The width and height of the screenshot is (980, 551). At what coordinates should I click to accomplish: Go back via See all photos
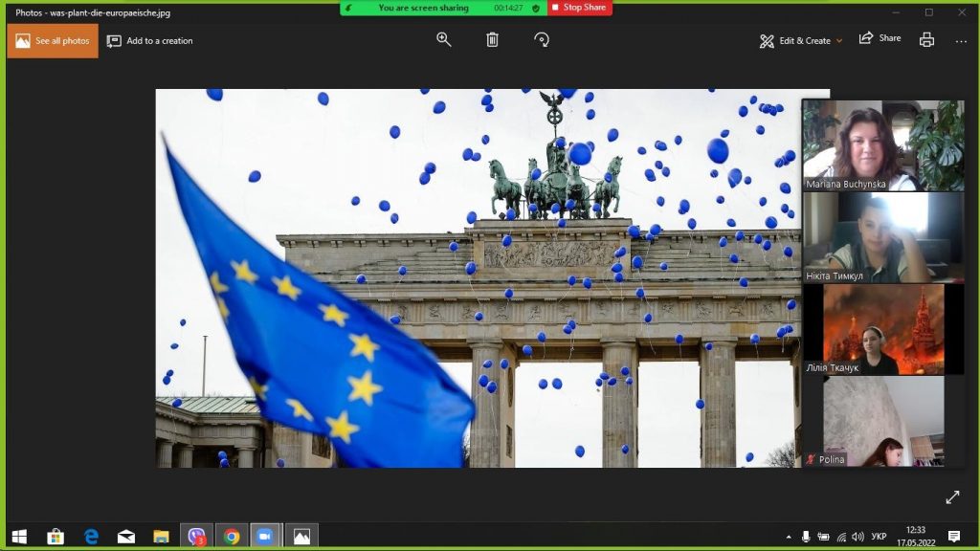point(53,40)
